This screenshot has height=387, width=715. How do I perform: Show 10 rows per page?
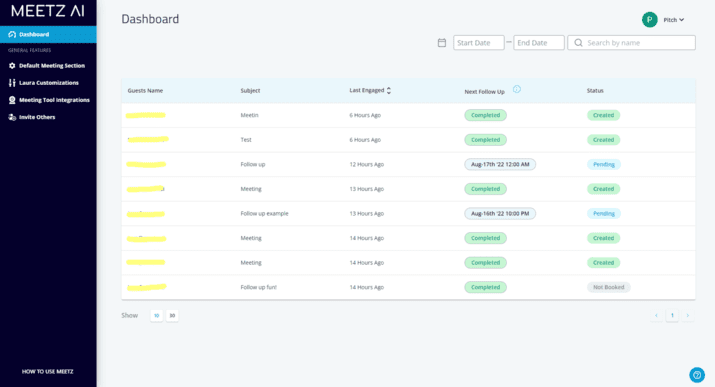tap(156, 315)
